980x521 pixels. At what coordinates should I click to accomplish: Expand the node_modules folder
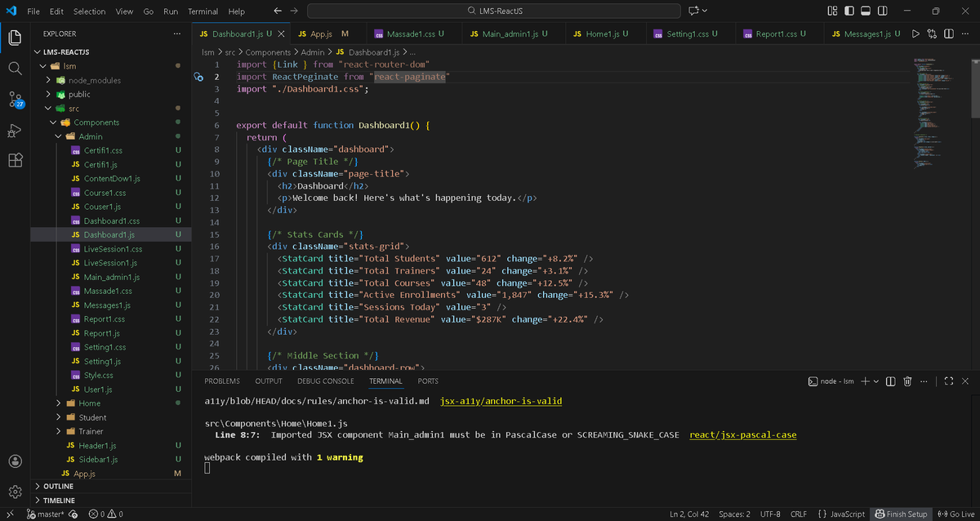tap(50, 80)
